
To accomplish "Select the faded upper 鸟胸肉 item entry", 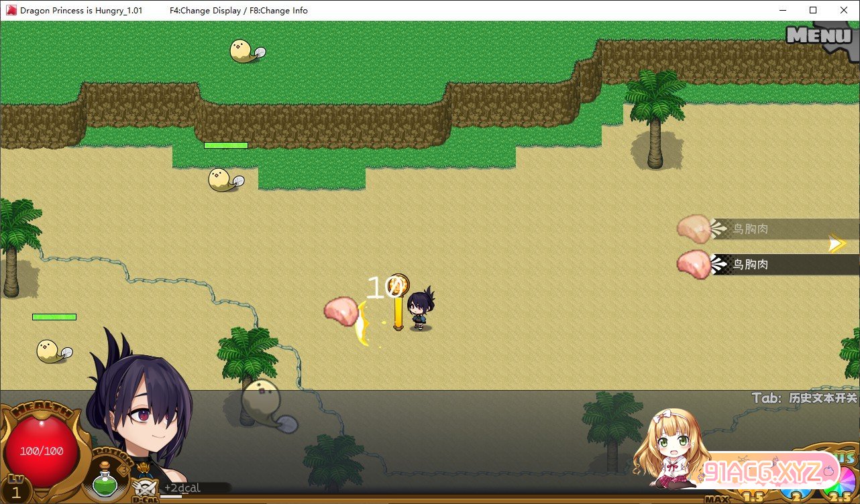I will pos(765,229).
